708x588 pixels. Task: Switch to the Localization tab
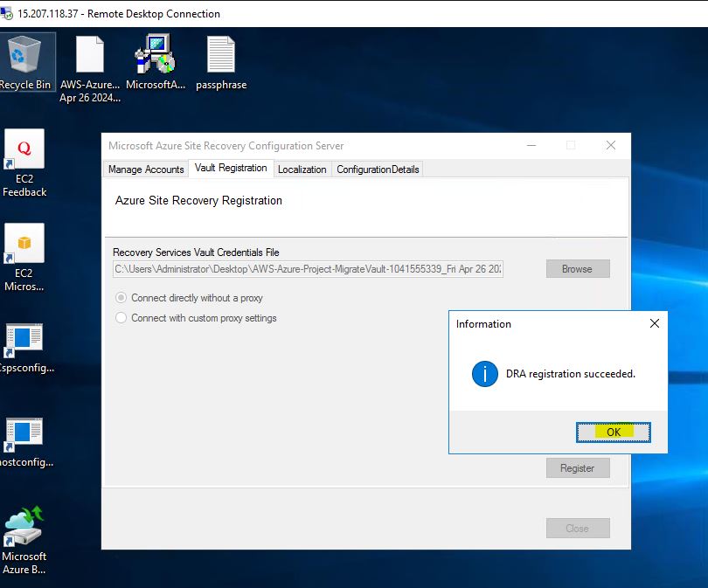[302, 169]
